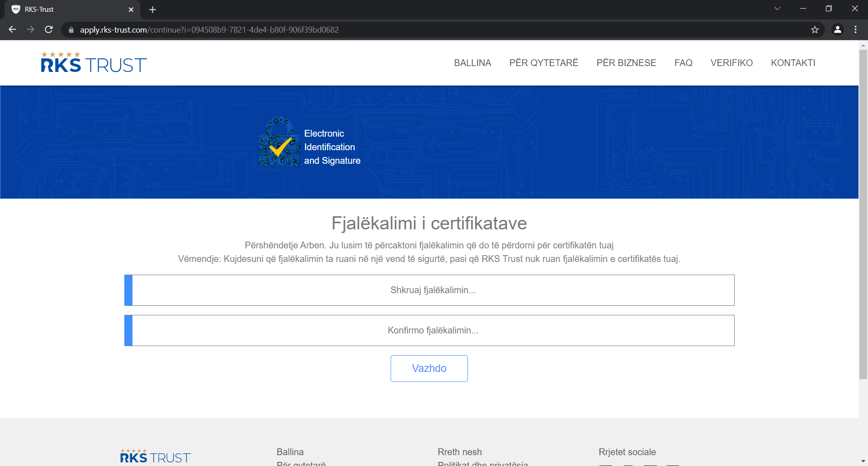The image size is (868, 466).
Task: Bookmark this page with the star icon
Action: tap(815, 30)
